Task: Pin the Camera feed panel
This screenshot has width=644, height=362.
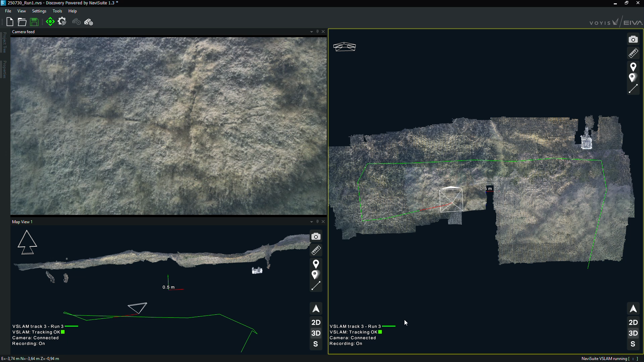Action: [317, 32]
